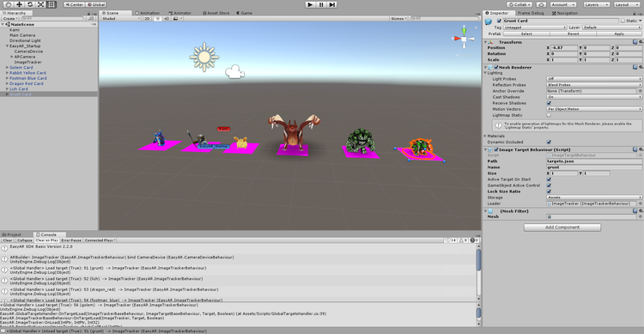
Task: Toggle scene lighting sun icon
Action: (x=158, y=19)
